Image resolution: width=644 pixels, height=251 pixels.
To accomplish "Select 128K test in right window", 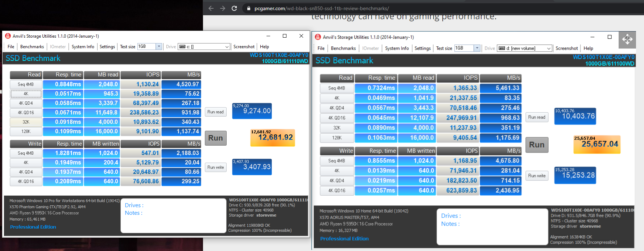I will 337,138.
